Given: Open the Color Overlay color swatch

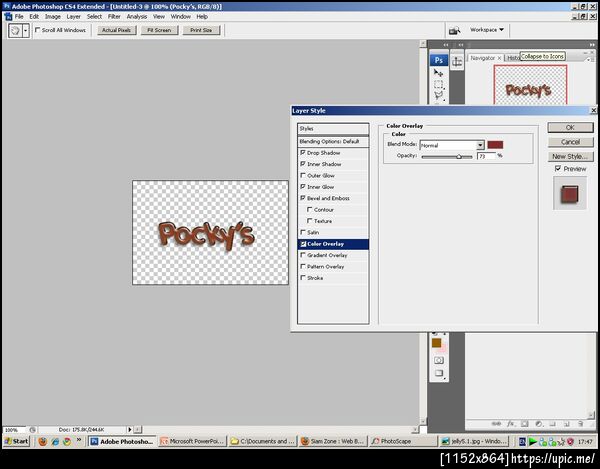Looking at the screenshot, I should point(495,145).
